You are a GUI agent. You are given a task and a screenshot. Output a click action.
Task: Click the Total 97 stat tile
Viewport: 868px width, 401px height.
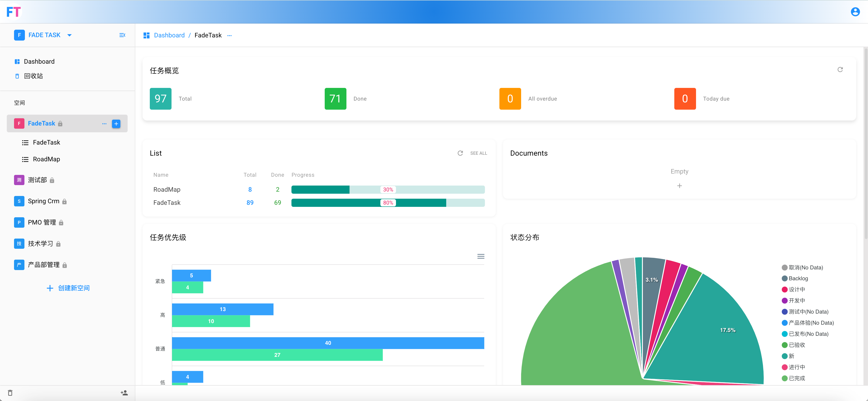[x=160, y=99]
